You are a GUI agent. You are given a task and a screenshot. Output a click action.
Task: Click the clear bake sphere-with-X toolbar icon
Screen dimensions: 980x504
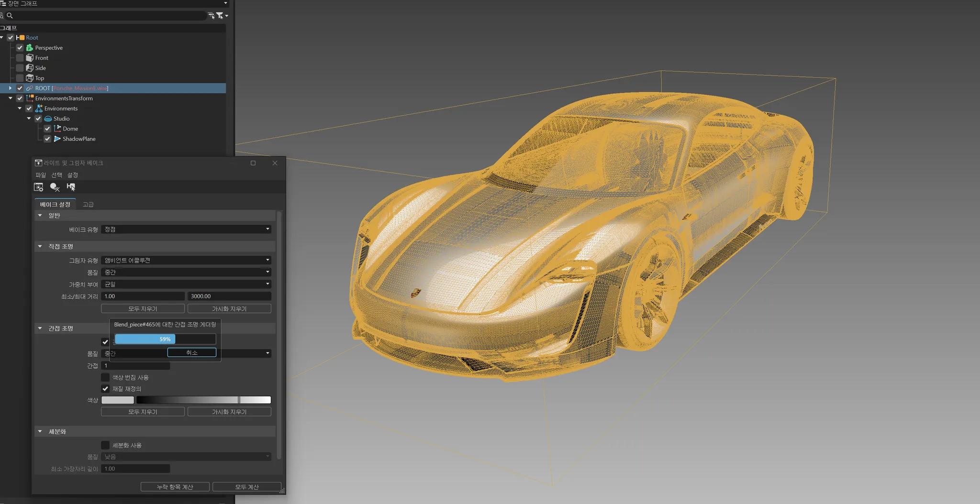pyautogui.click(x=55, y=187)
